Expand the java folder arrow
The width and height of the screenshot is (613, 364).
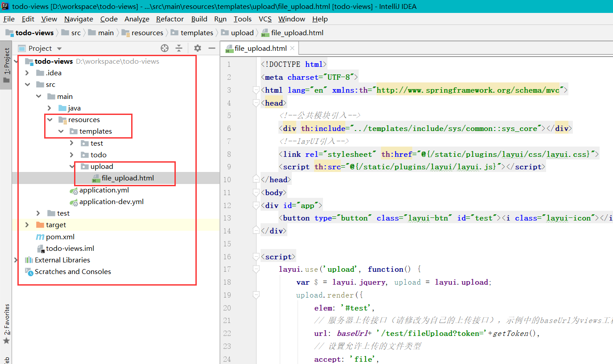click(50, 108)
